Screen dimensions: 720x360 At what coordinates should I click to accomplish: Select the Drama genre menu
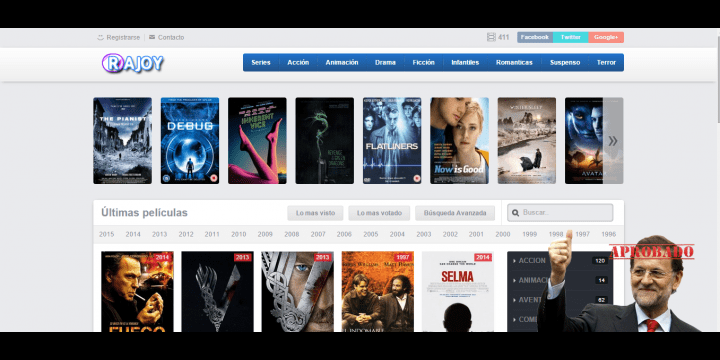coord(385,62)
